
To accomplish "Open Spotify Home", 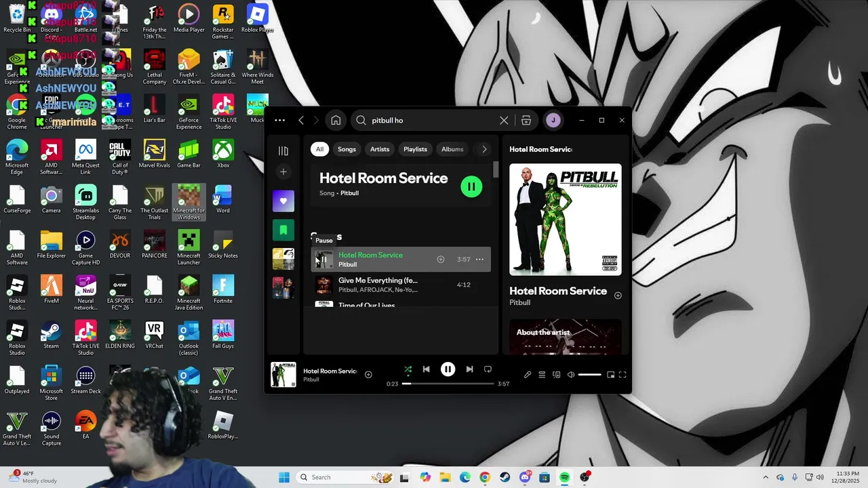I will click(x=336, y=121).
